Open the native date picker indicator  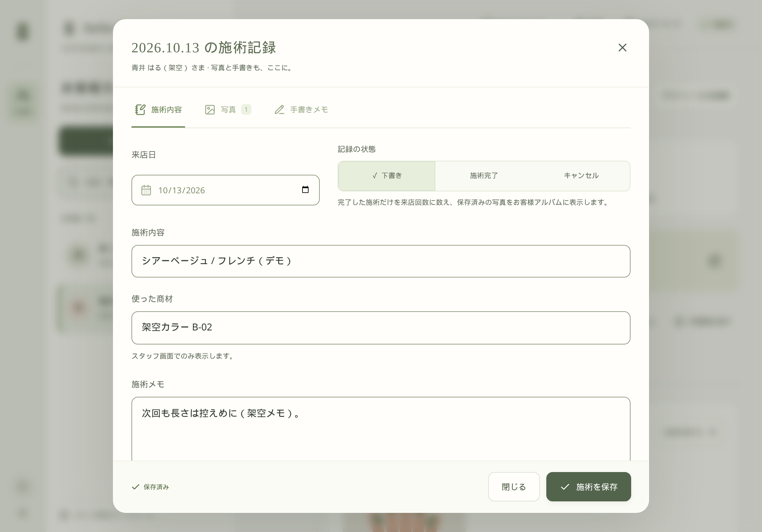click(x=305, y=190)
